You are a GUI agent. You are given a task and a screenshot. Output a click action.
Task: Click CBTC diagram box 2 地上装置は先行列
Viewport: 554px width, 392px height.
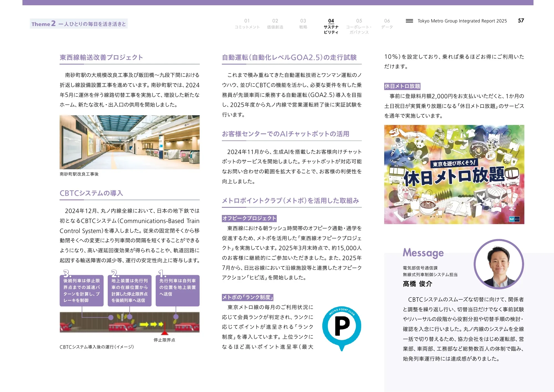pos(130,290)
